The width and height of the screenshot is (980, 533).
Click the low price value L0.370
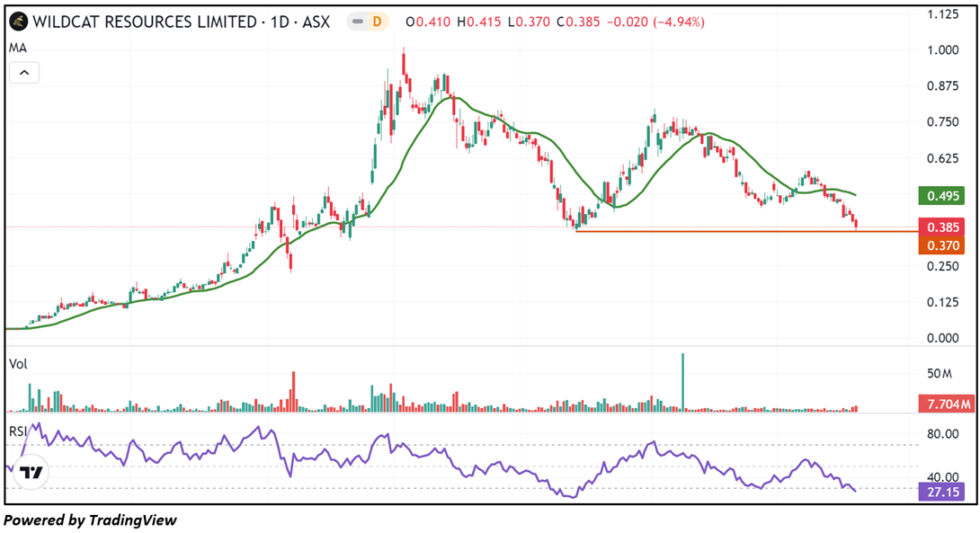(x=529, y=22)
